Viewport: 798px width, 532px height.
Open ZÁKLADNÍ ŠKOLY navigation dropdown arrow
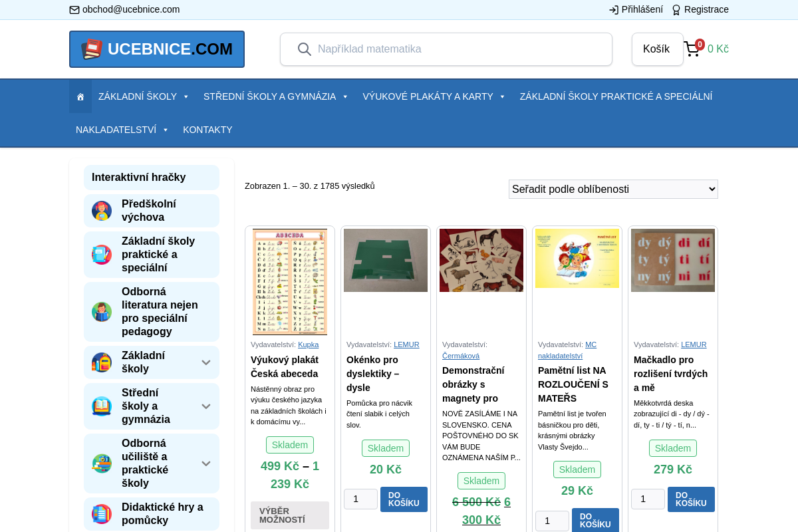(186, 97)
